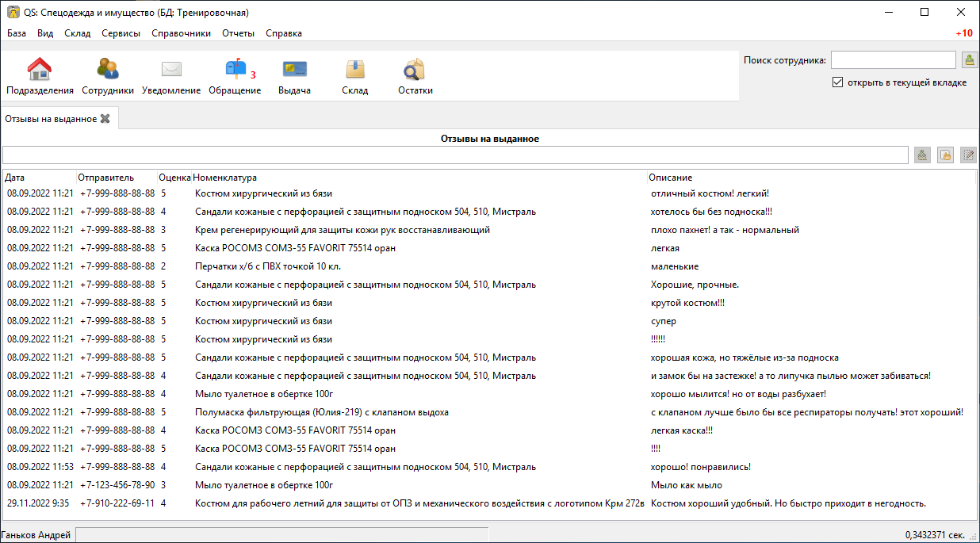Click sender +7-910-222-69-11
Viewport: 980px width, 543px height.
click(x=117, y=503)
